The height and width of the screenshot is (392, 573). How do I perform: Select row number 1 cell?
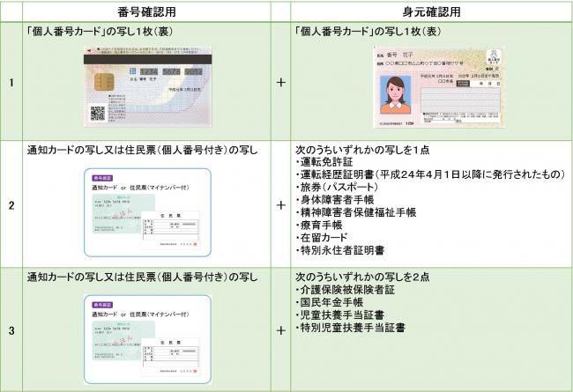click(x=11, y=82)
